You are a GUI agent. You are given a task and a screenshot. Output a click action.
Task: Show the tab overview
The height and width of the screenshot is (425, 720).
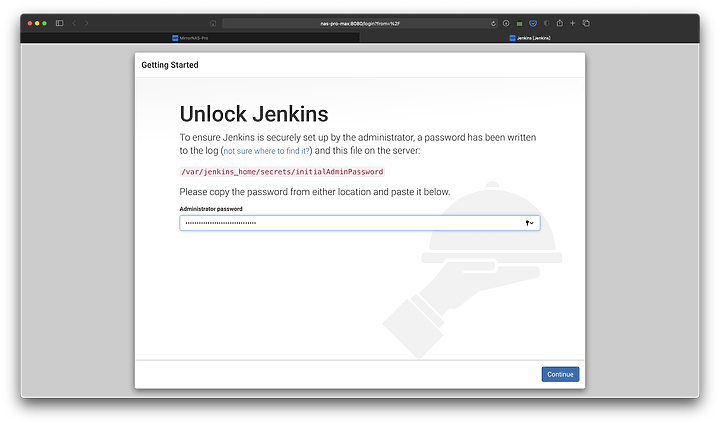(586, 23)
